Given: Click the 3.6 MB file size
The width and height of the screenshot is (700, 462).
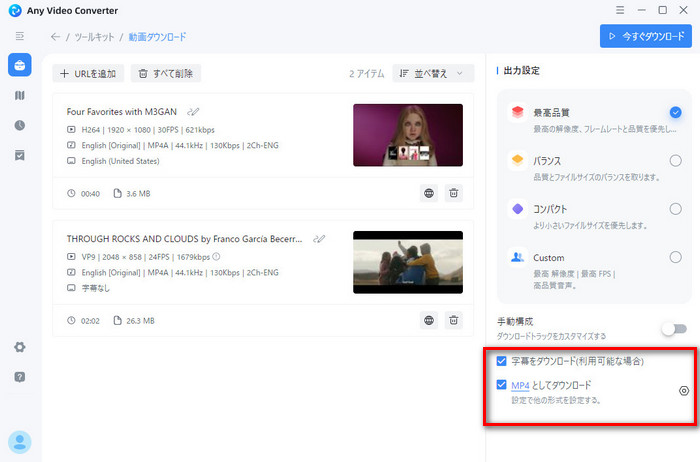Looking at the screenshot, I should pos(138,194).
